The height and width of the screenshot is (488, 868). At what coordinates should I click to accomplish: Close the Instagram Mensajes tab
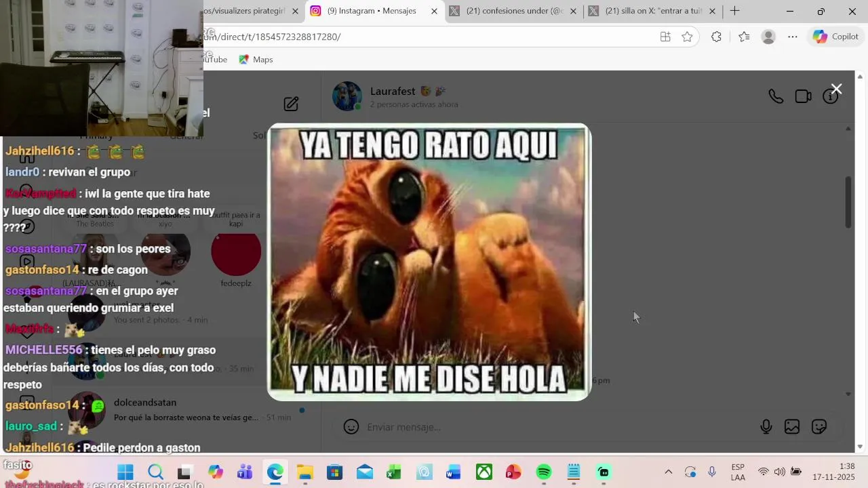point(435,11)
